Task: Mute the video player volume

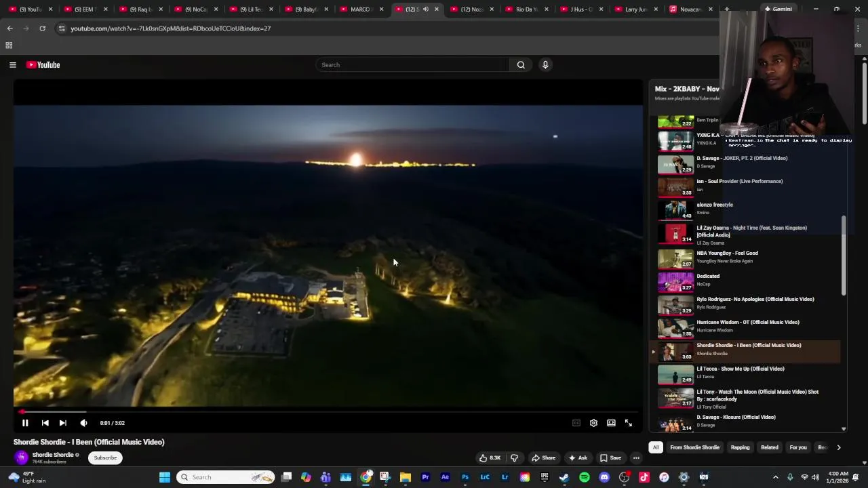Action: 83,423
